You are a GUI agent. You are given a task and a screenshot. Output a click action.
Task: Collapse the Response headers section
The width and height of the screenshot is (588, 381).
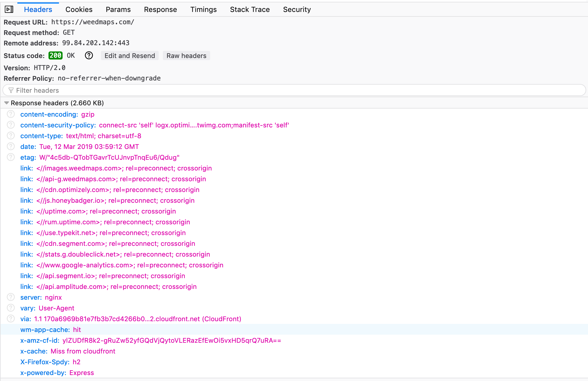(x=6, y=103)
